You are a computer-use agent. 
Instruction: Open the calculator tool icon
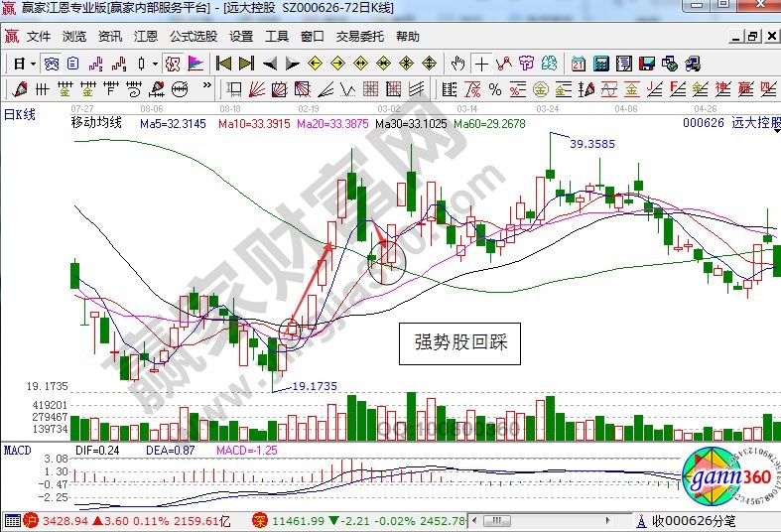[600, 64]
